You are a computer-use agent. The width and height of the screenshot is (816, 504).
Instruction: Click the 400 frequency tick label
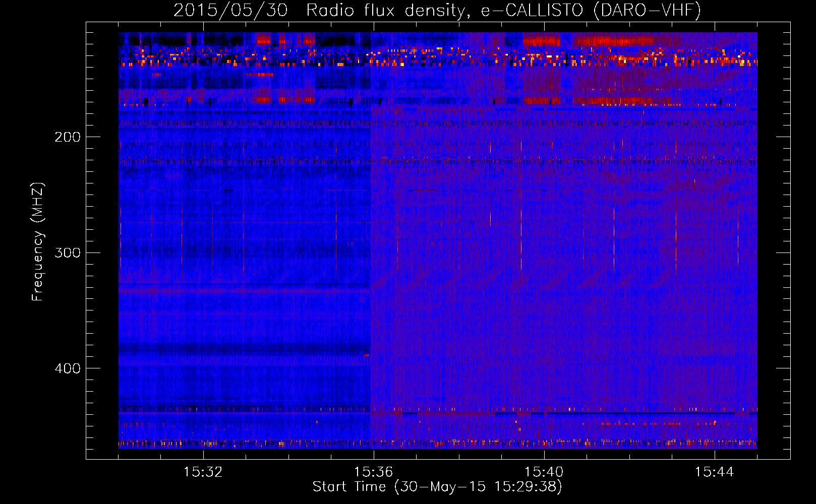[x=68, y=368]
